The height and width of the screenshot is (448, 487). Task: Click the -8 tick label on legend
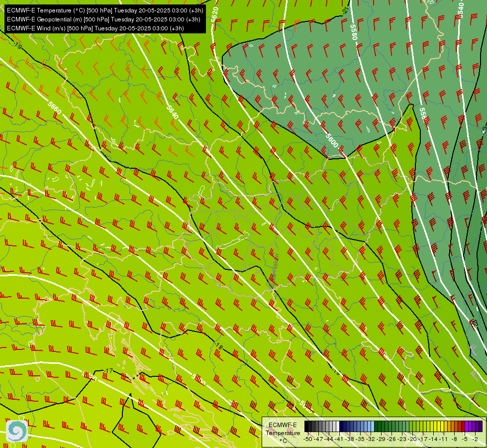coord(454,439)
